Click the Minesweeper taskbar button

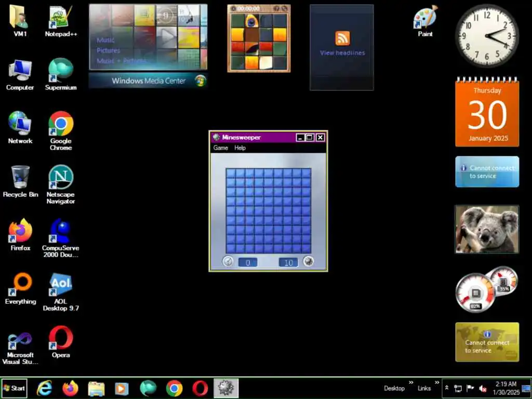[226, 388]
